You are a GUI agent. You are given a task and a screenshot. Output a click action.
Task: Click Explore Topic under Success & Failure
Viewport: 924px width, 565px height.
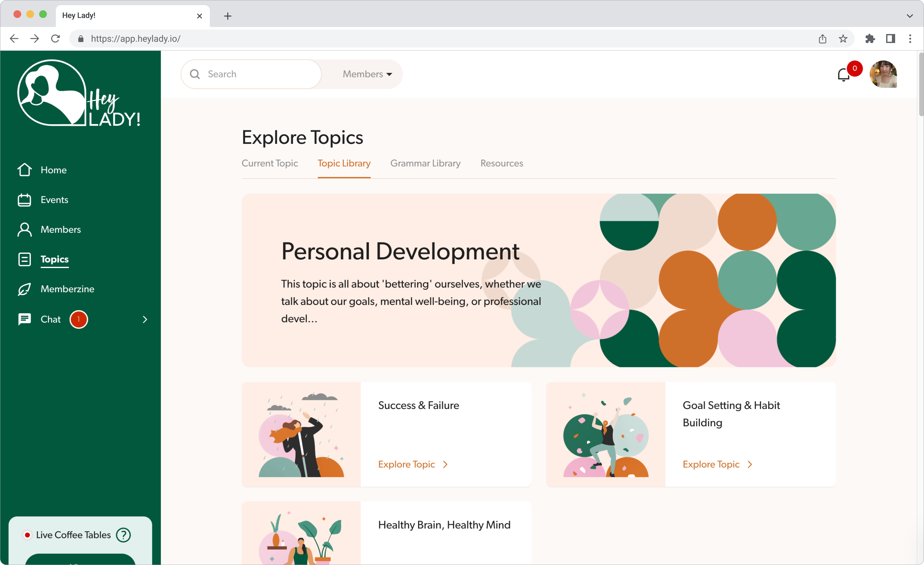[413, 465]
